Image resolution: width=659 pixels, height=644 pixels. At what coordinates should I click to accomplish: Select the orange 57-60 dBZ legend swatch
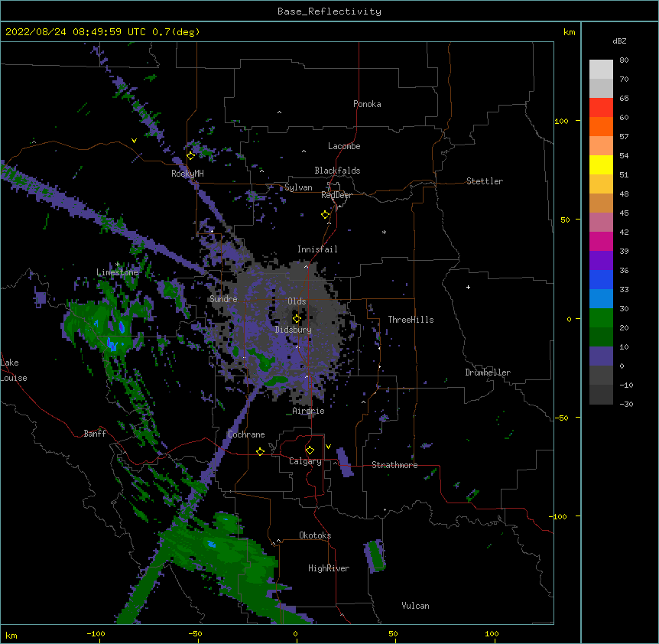point(601,127)
